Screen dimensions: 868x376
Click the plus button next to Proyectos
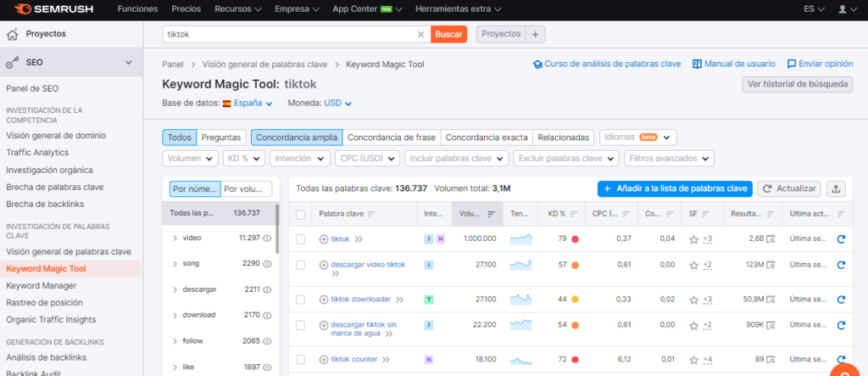(535, 35)
